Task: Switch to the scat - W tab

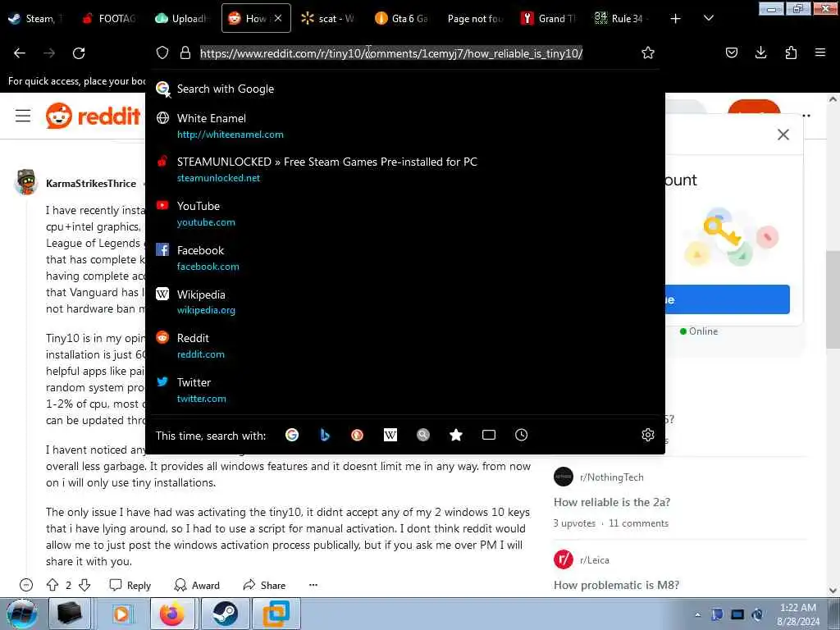Action: pyautogui.click(x=328, y=18)
